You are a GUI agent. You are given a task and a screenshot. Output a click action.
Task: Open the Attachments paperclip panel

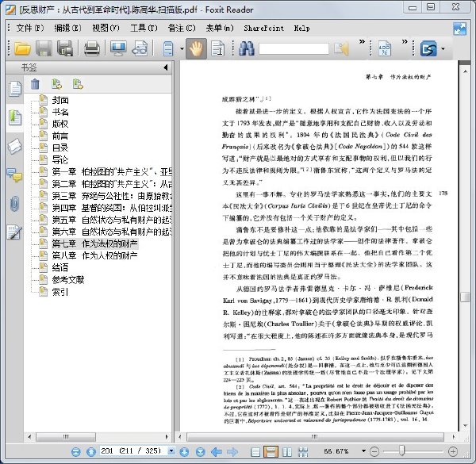(14, 203)
